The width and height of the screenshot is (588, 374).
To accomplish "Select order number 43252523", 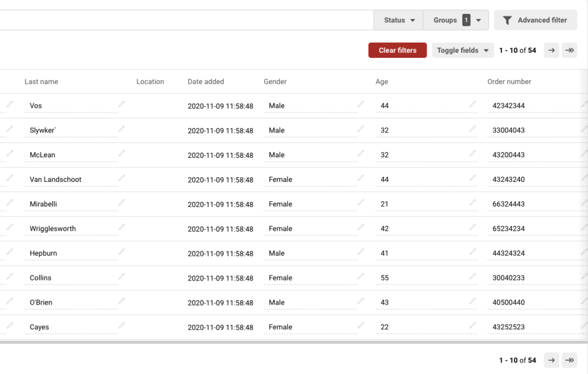I will click(x=509, y=327).
